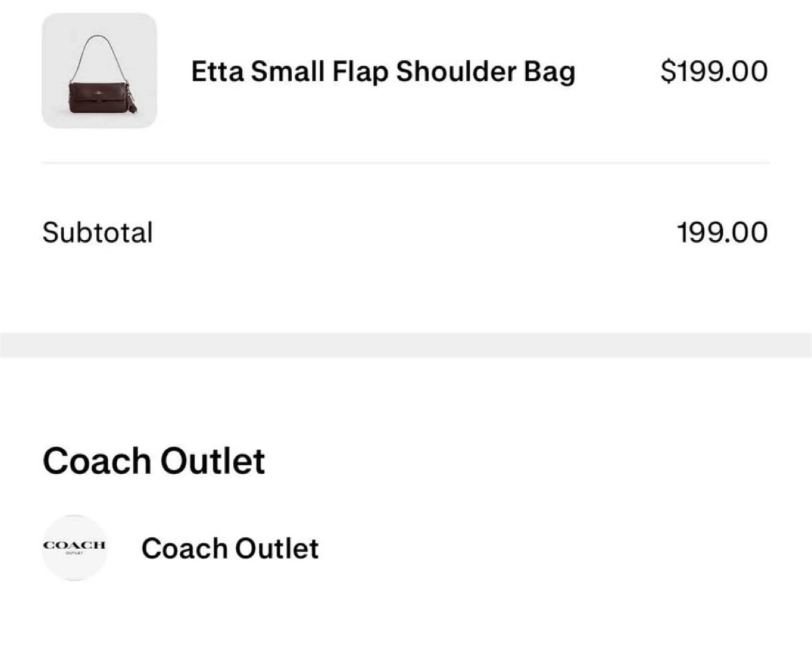Click the tiny OUTLET text under COACH wordmark
Image resolution: width=812 pixels, height=649 pixels.
pos(74,553)
